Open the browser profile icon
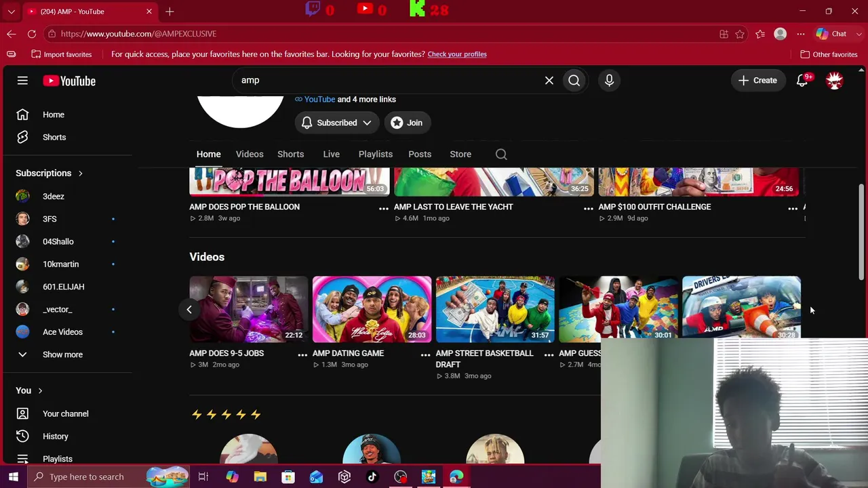 (x=781, y=34)
